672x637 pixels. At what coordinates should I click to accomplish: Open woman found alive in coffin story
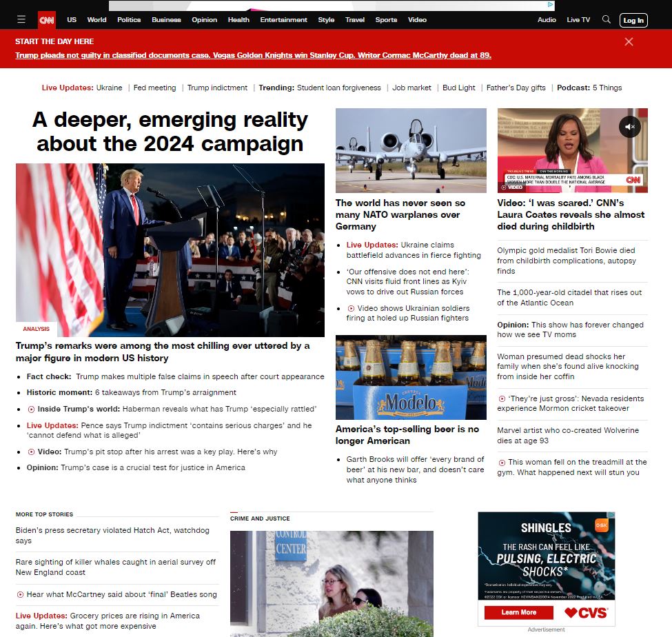[x=568, y=367]
